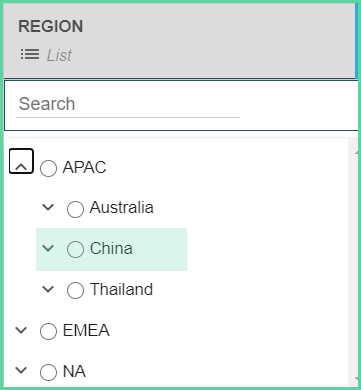Click the region list vertical scrollbar
Viewport: 361px width, 390px height.
353,263
